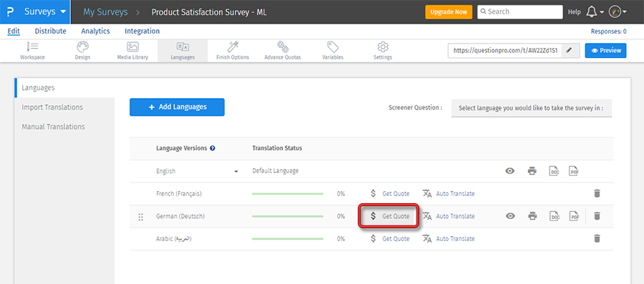Auto Translate the Arabic version
The image size is (644, 284).
[x=449, y=238]
